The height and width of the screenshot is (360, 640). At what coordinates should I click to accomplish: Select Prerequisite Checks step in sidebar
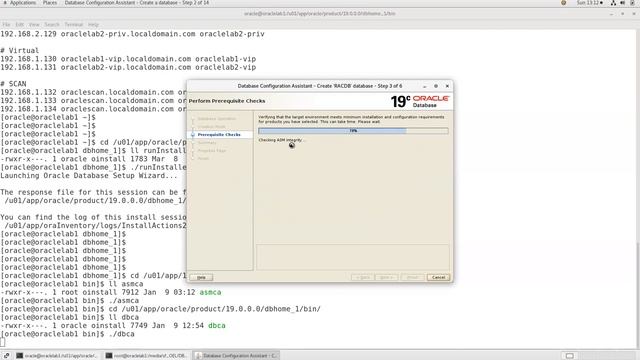pyautogui.click(x=219, y=135)
